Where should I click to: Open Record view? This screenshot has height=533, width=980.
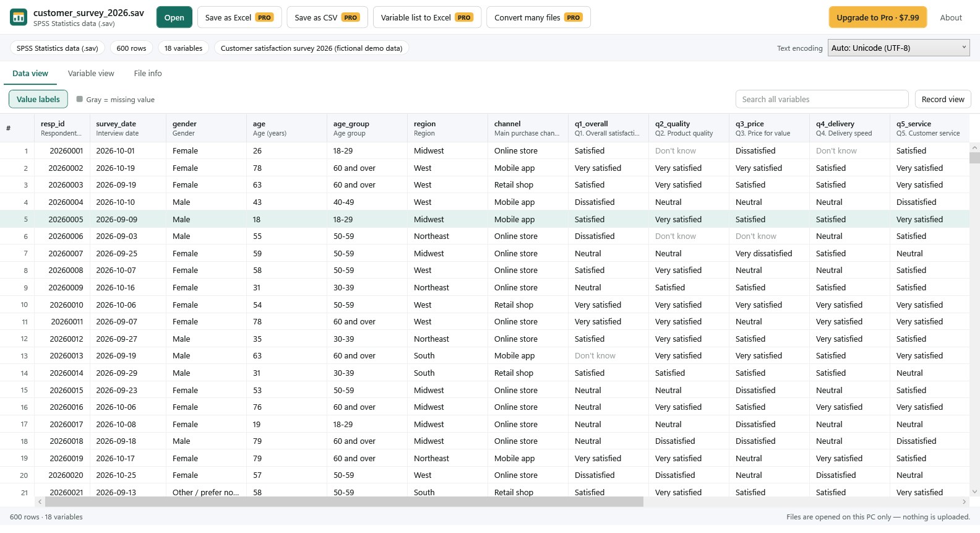point(943,99)
